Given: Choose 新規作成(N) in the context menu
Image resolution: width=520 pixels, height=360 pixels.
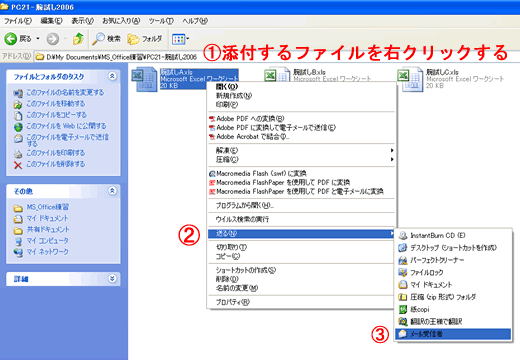Looking at the screenshot, I should point(301,96).
